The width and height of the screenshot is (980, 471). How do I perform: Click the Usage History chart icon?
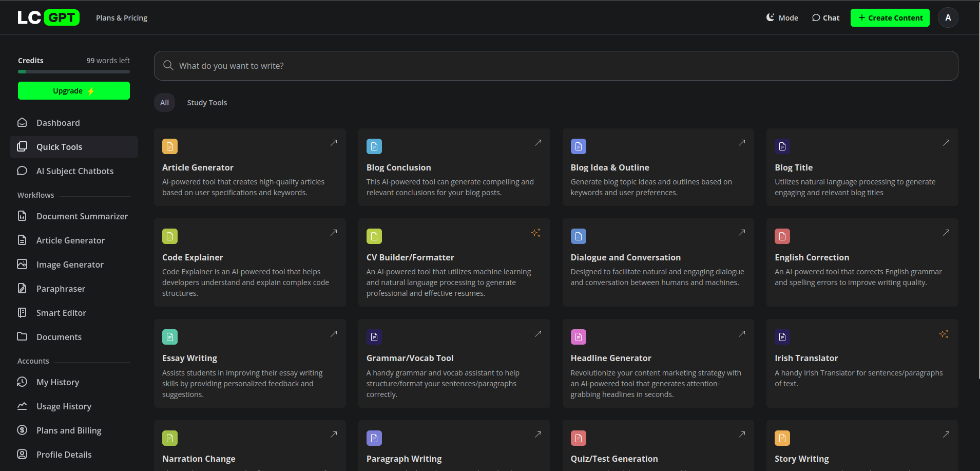[22, 406]
